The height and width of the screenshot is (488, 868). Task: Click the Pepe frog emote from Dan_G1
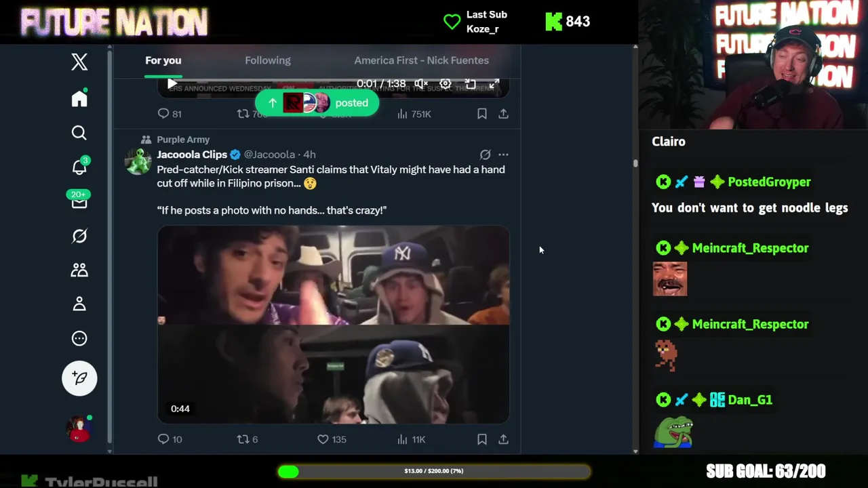(673, 432)
